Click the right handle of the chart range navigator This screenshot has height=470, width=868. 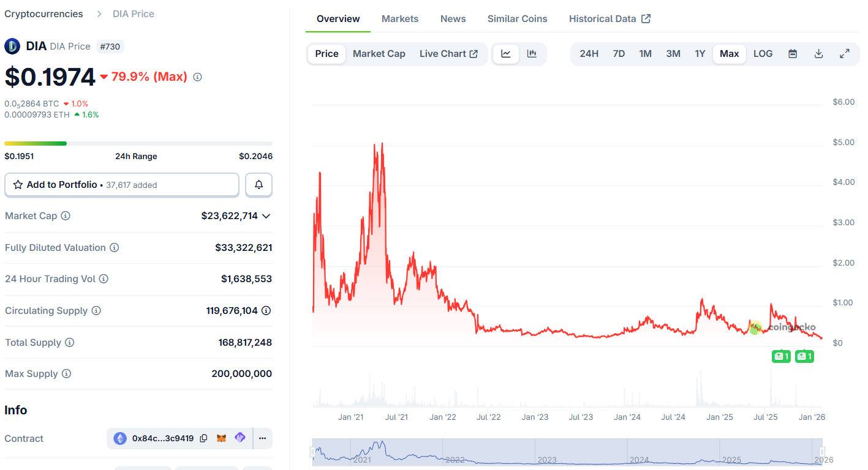(x=822, y=452)
